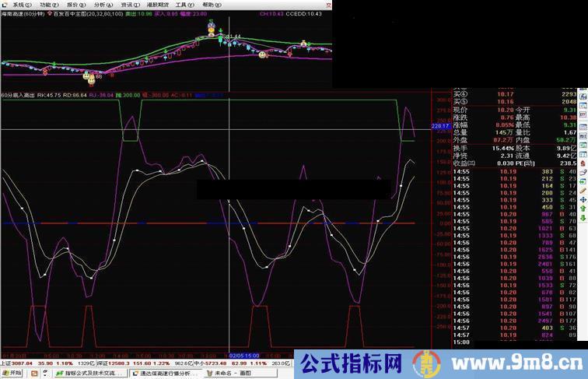The width and height of the screenshot is (588, 379).
Task: Click the 百发百中主图 indicator title
Action: (x=74, y=13)
